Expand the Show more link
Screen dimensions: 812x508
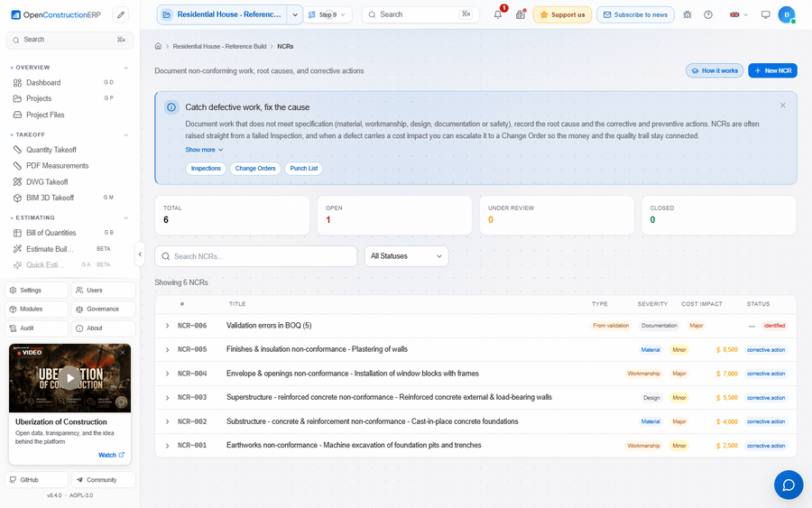pyautogui.click(x=204, y=150)
